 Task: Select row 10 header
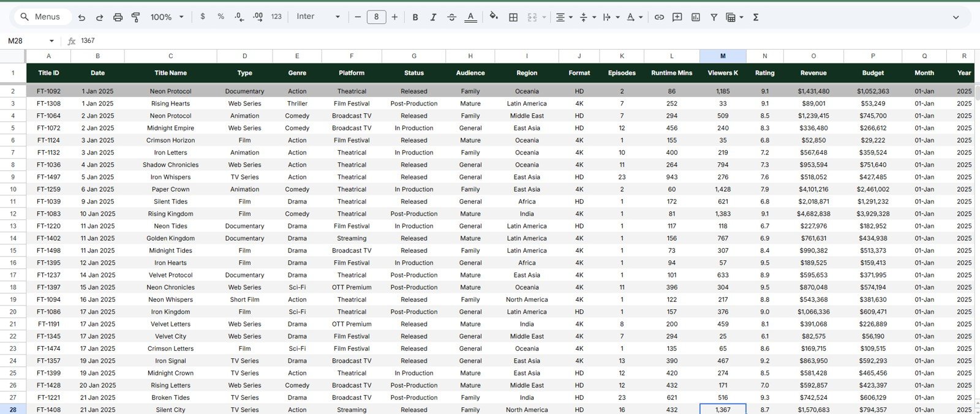pos(13,189)
